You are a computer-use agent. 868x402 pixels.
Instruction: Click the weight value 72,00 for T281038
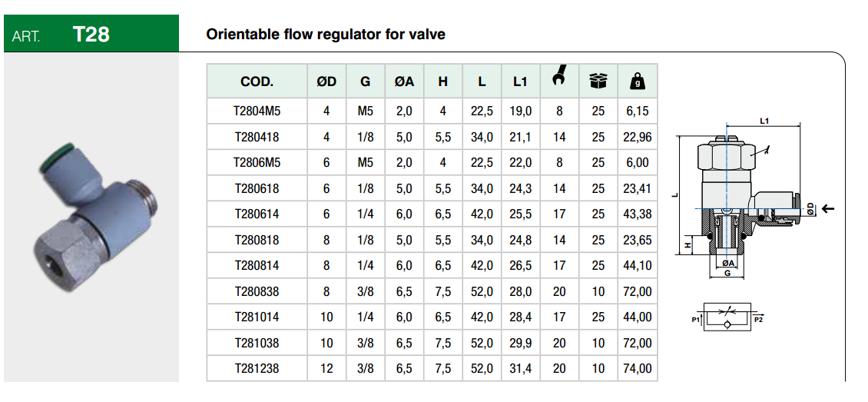(638, 343)
